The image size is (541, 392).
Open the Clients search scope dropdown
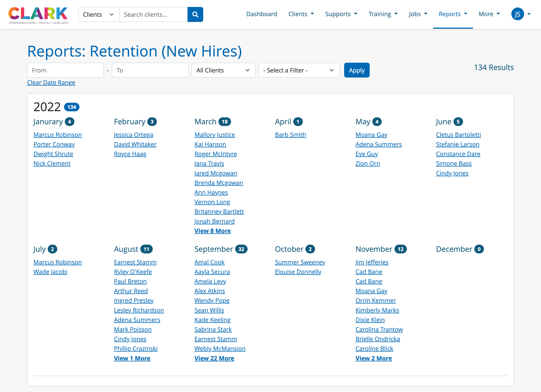pos(98,14)
